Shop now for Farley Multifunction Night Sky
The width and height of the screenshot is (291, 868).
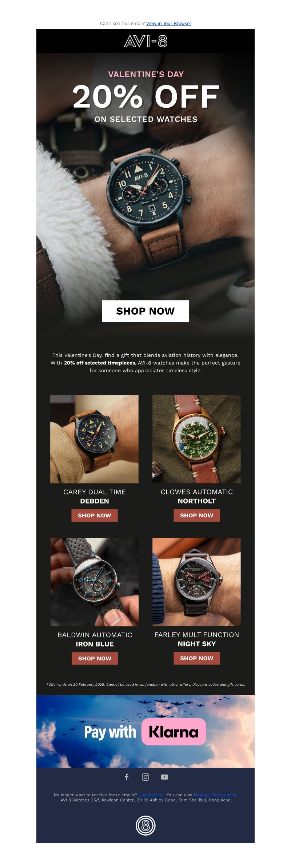[197, 658]
